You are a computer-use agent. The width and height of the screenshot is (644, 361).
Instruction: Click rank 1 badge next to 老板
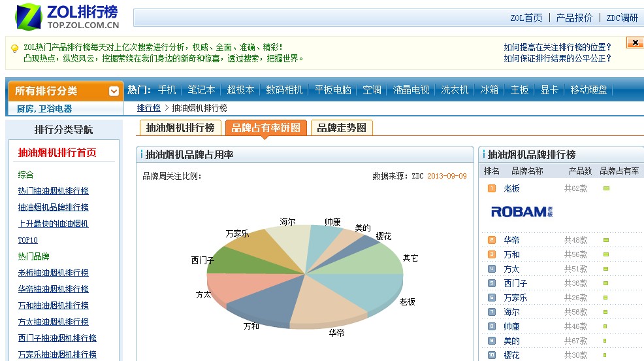click(x=492, y=188)
